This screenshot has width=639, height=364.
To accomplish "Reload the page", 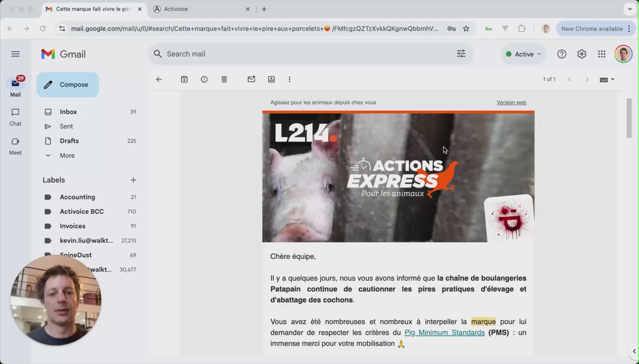I will click(42, 29).
